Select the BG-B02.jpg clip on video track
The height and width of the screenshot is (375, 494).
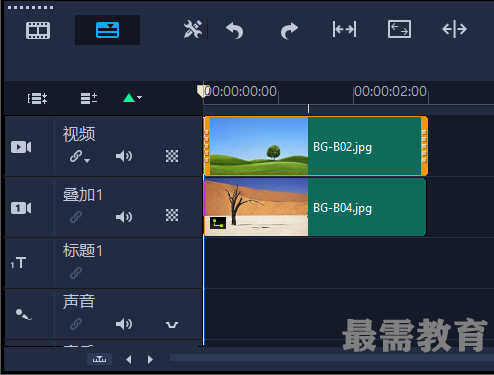click(x=316, y=146)
